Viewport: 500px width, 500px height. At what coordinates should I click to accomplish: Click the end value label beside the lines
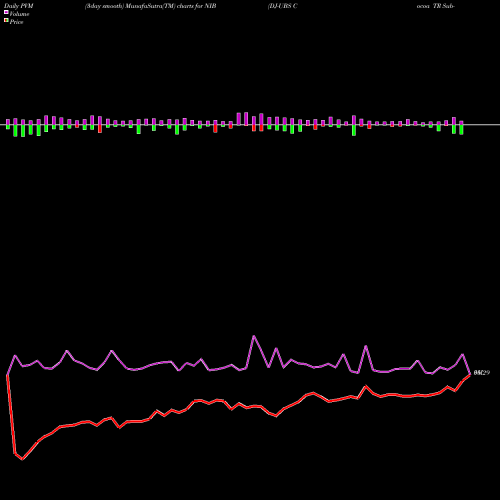(x=482, y=373)
